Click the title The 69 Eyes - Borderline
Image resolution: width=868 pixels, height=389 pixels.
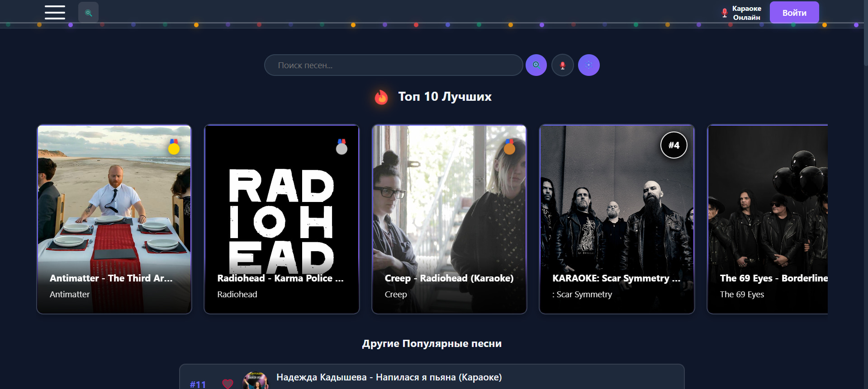(x=774, y=278)
